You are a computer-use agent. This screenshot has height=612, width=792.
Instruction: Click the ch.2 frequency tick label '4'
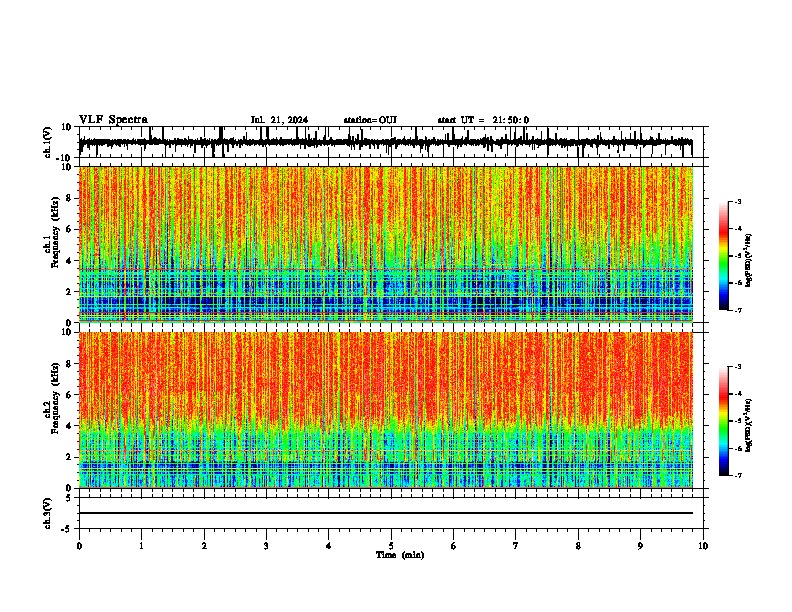point(69,426)
